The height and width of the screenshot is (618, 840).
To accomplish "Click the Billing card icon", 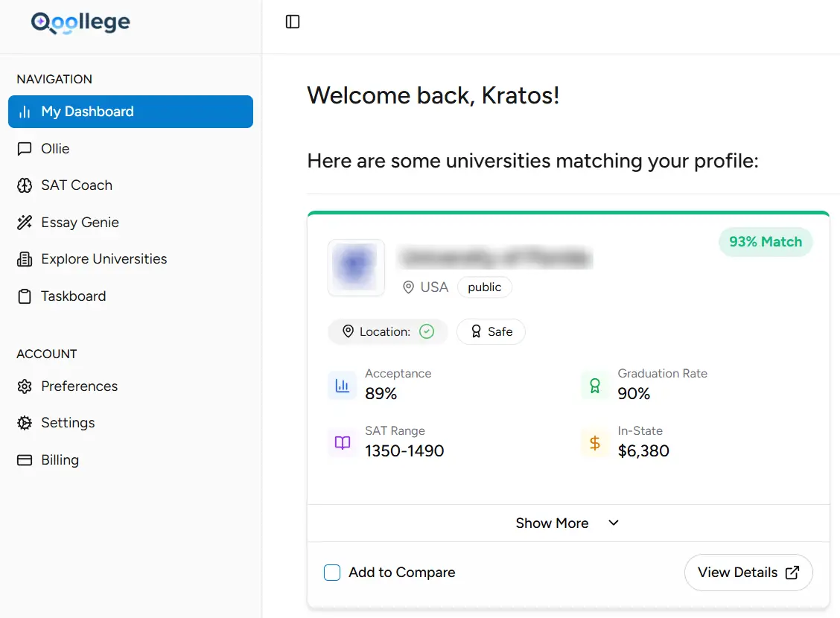I will point(25,460).
